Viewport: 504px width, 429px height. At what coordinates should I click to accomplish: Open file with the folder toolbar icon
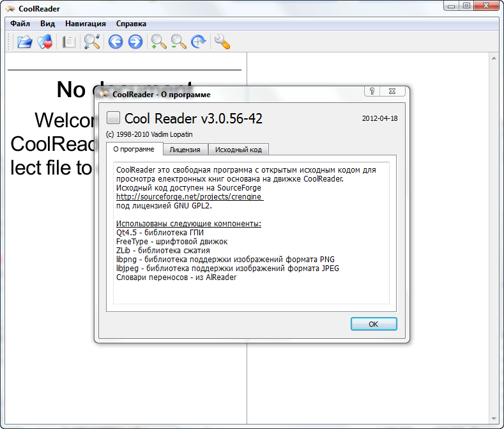point(24,42)
